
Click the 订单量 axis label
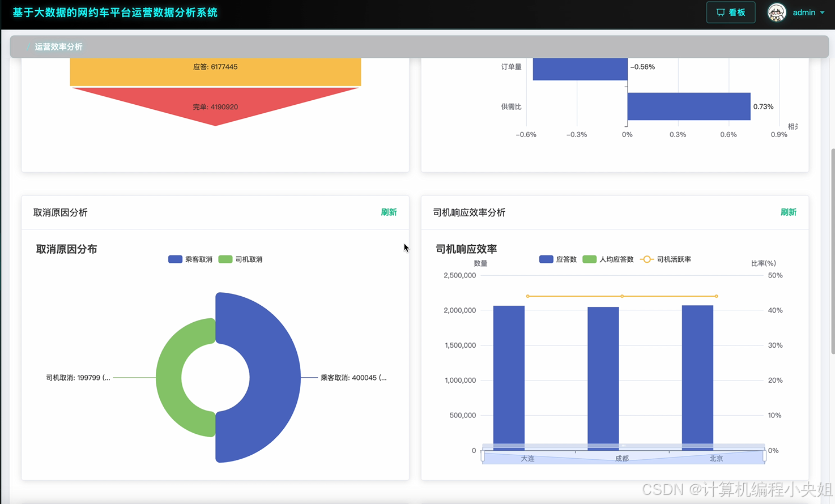pyautogui.click(x=511, y=67)
